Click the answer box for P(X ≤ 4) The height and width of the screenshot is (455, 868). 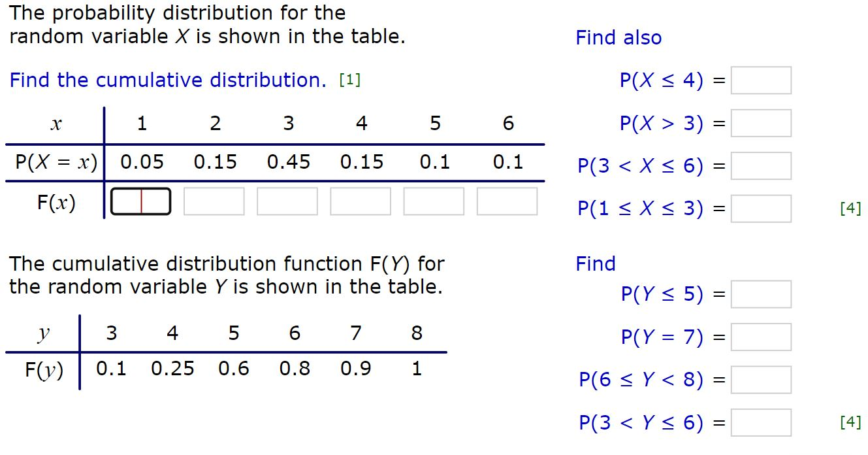pyautogui.click(x=761, y=80)
